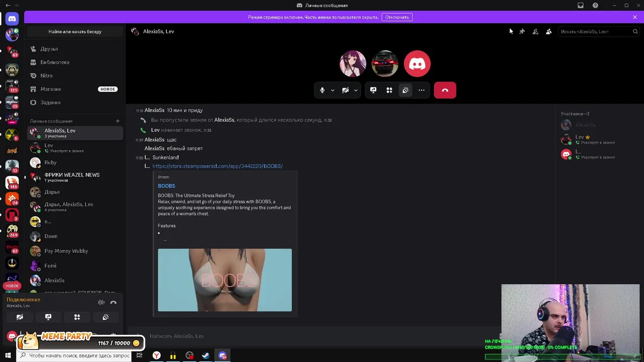
Task: Open soundboard button in voice panel
Action: 106,317
